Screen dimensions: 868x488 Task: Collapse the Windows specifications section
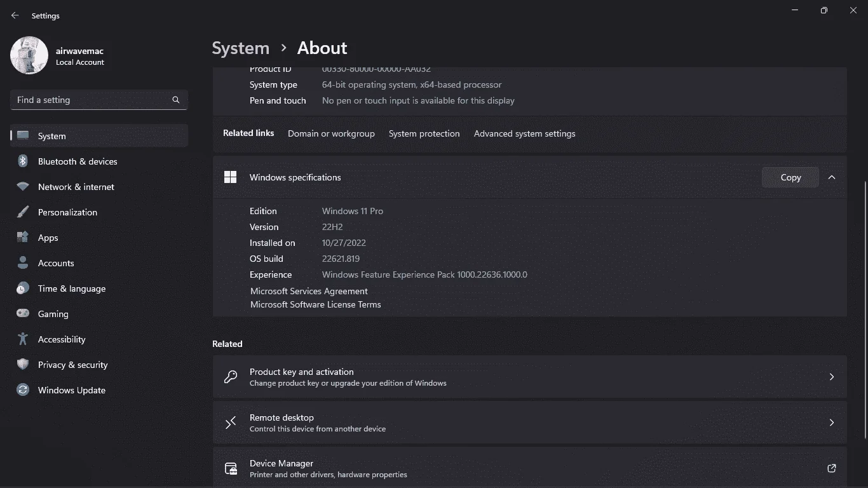coord(832,177)
